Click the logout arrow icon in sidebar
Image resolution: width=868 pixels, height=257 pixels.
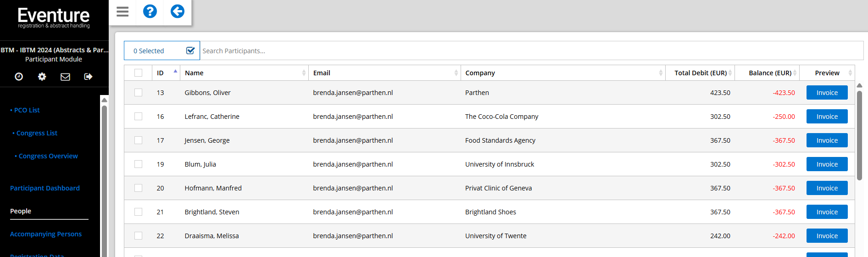pos(89,77)
